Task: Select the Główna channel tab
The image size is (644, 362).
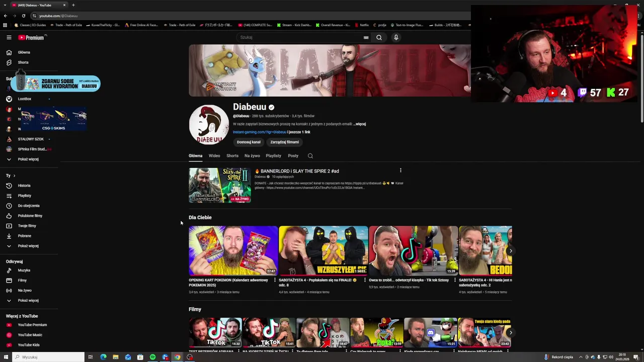Action: (x=195, y=156)
